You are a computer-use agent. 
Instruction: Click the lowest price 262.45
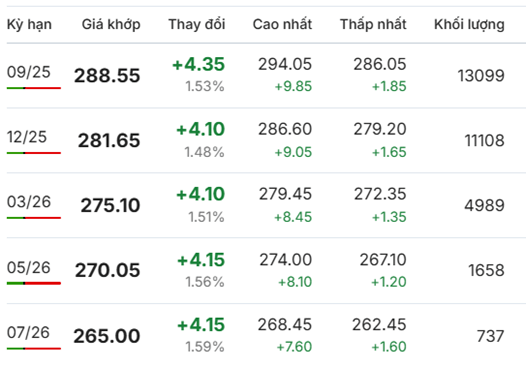pyautogui.click(x=379, y=324)
